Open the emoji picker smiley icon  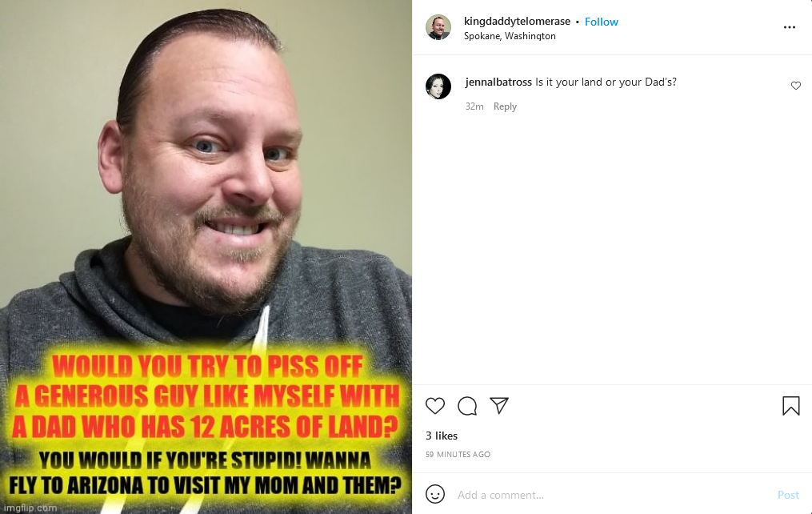coord(435,494)
